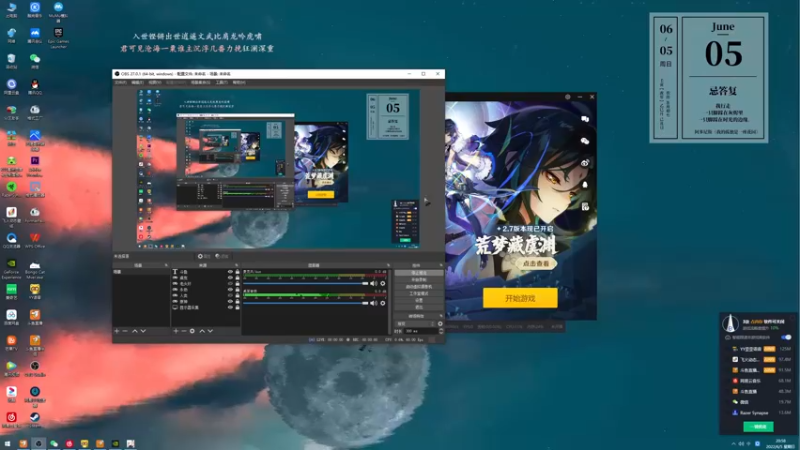Screen dimensions: 800x450
Task: Click the yellow 开始游戏 button
Action: point(520,298)
